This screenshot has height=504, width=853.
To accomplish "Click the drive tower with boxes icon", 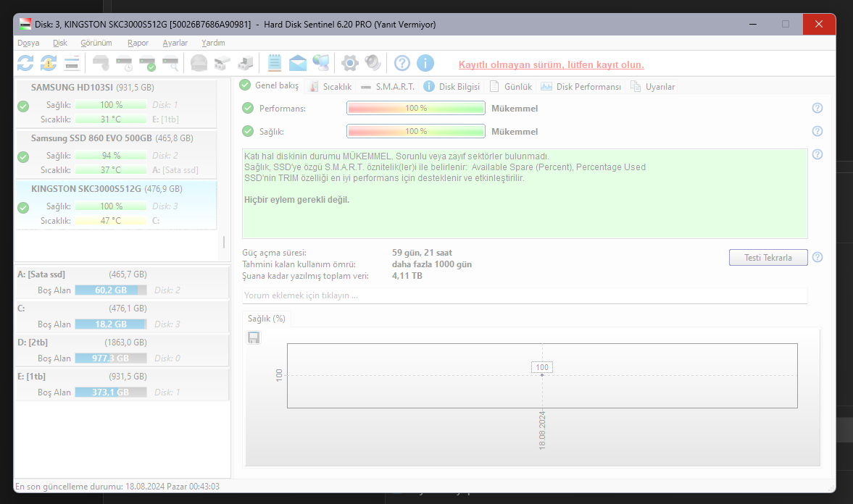I will [x=246, y=64].
